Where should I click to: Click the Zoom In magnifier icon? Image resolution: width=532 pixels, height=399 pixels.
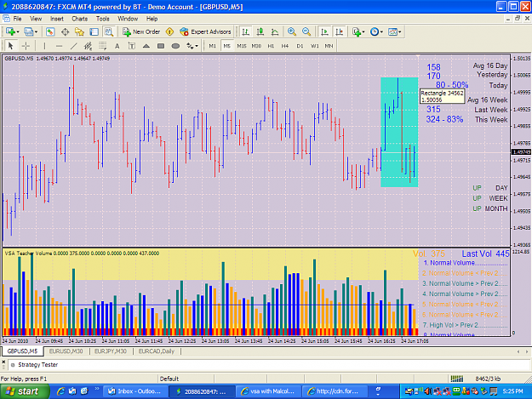click(x=291, y=31)
